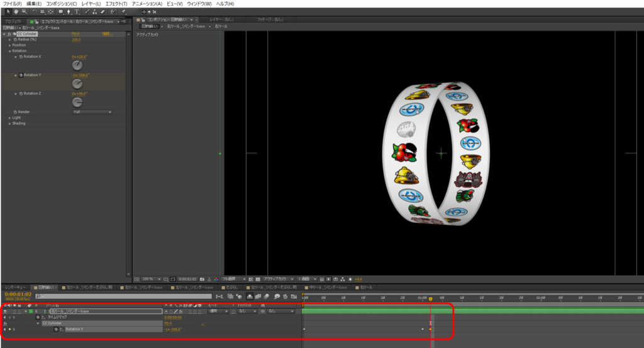Click the timeline layer search field
This screenshot has width=644, height=348.
[123, 296]
